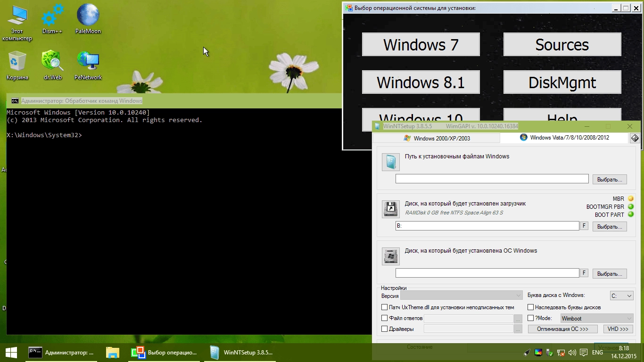644x362 pixels.
Task: Click the OS selection window title icon
Action: coord(348,8)
